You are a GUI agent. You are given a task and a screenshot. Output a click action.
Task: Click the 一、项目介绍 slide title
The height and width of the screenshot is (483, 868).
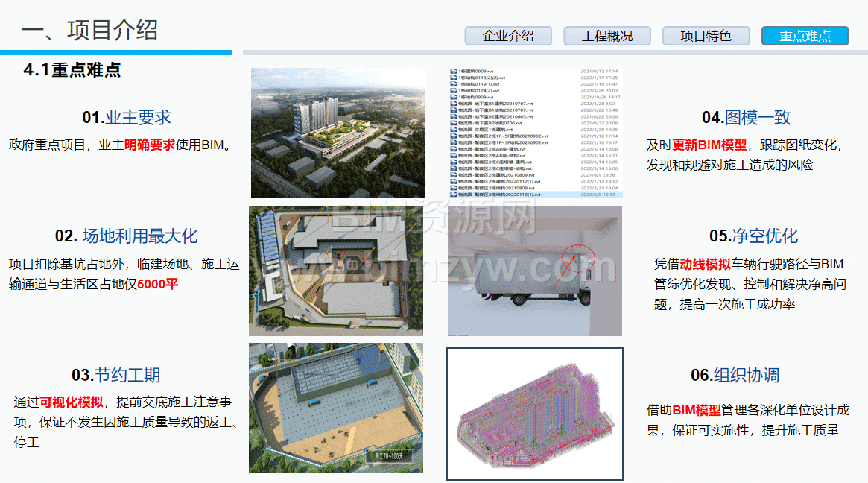tap(89, 31)
